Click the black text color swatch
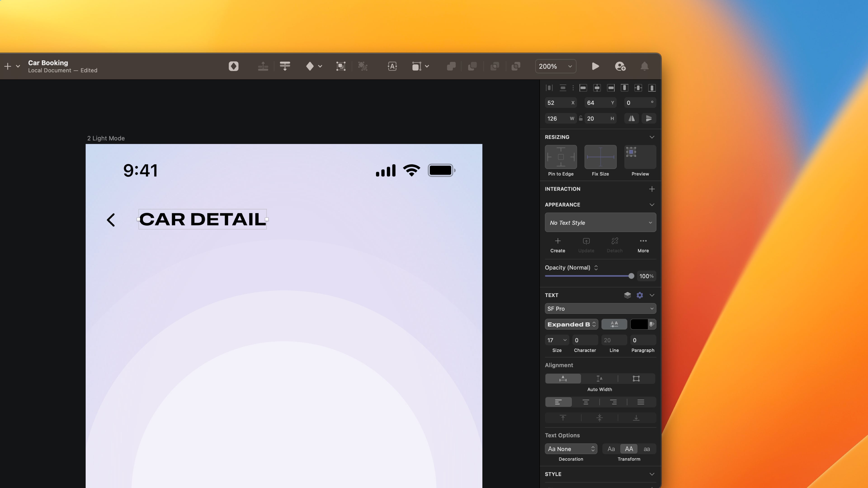868x488 pixels. point(639,324)
